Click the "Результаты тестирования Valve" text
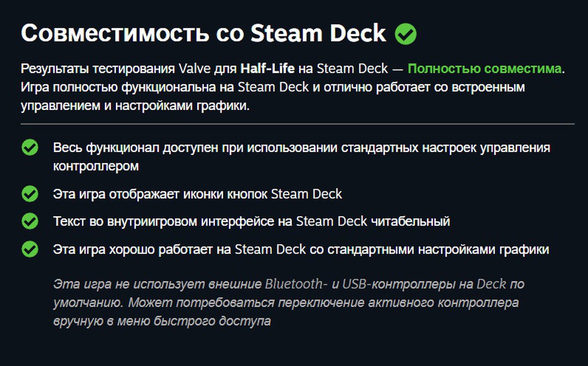This screenshot has height=366, width=588. pyautogui.click(x=119, y=68)
